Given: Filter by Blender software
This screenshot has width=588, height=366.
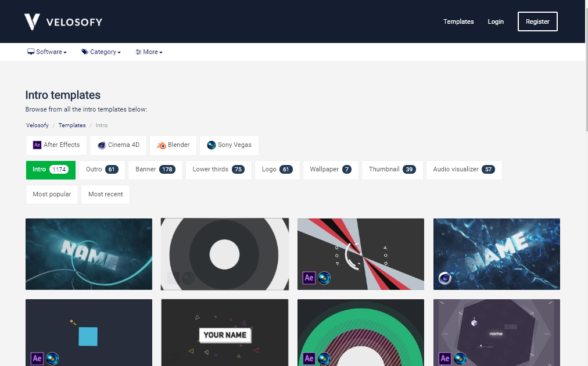Looking at the screenshot, I should pos(173,145).
